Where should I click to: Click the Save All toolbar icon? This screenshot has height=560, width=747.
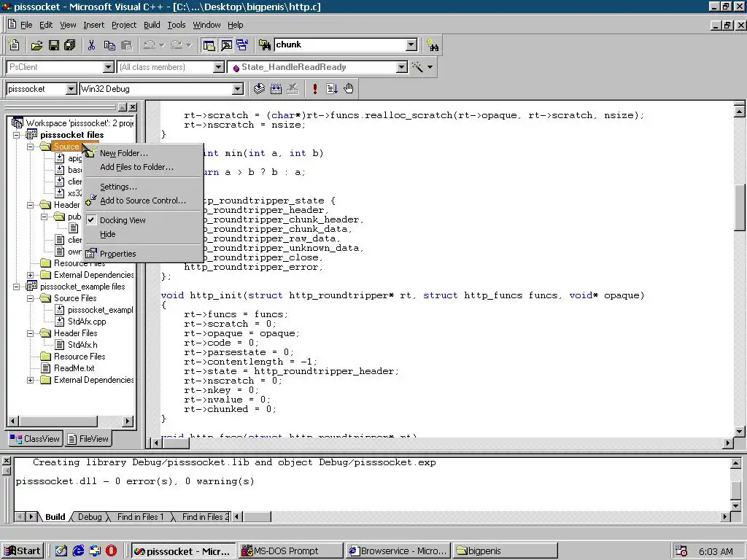(x=69, y=45)
